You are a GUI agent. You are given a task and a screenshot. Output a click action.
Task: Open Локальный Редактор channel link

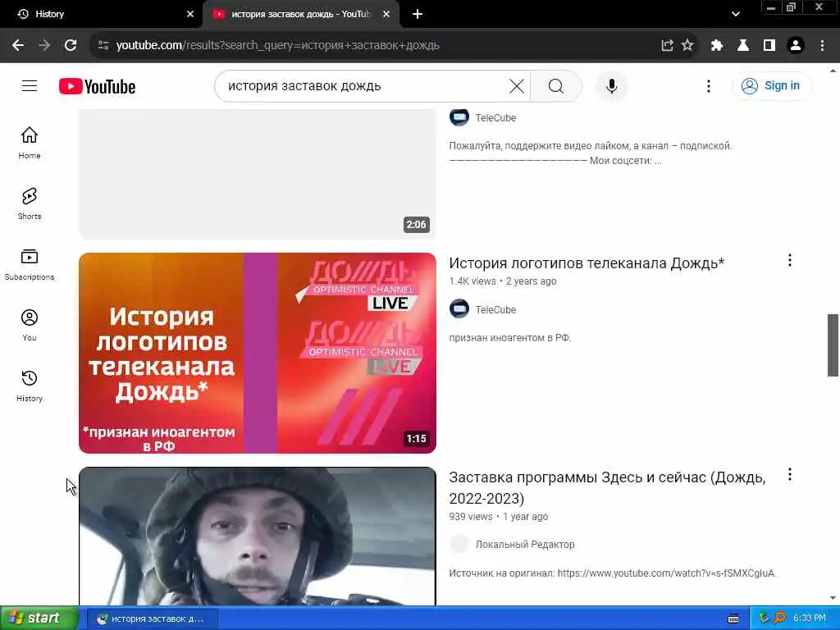525,545
